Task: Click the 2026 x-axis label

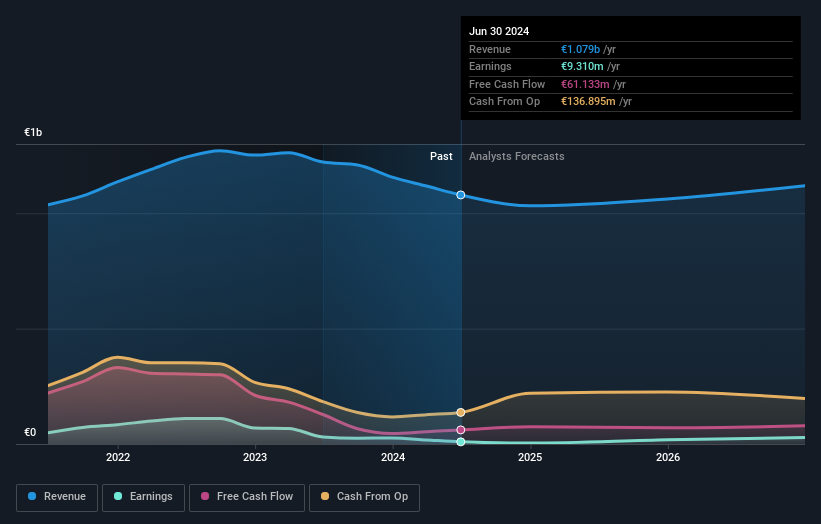Action: pyautogui.click(x=668, y=457)
